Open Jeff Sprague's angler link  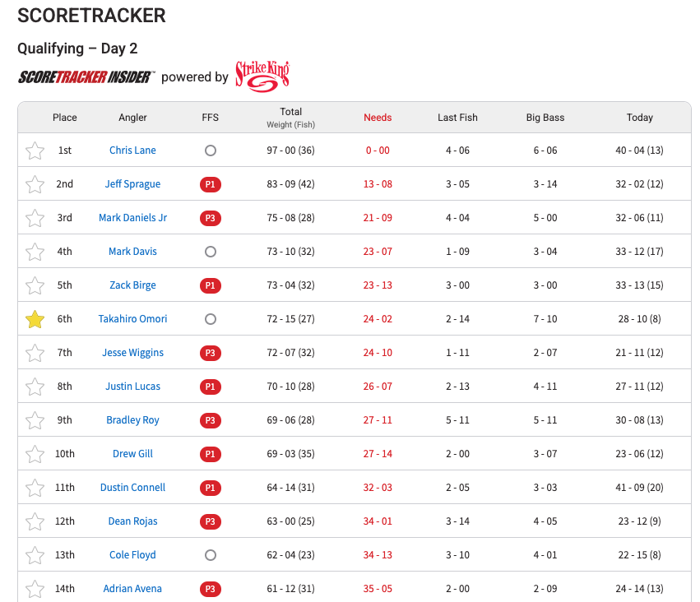click(x=132, y=184)
